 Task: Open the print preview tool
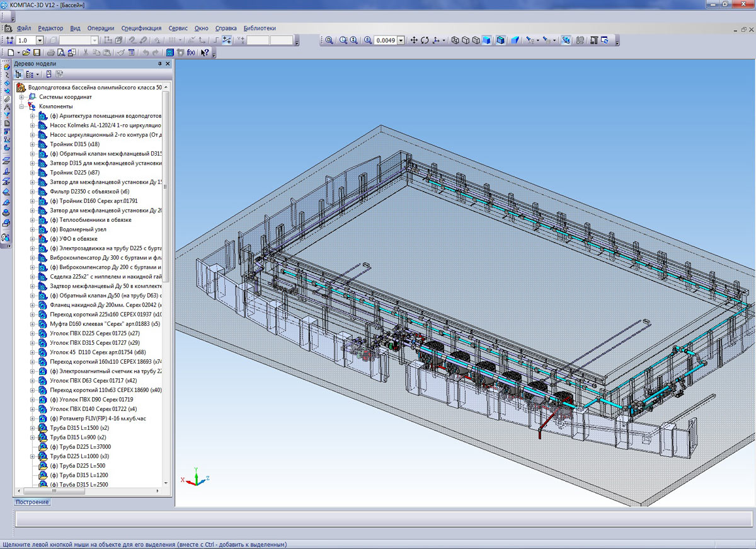click(62, 53)
